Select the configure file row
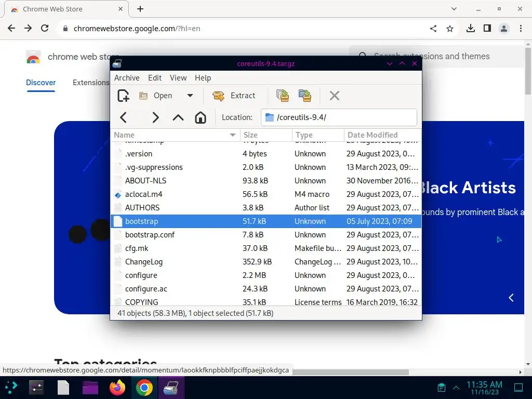 [266, 275]
